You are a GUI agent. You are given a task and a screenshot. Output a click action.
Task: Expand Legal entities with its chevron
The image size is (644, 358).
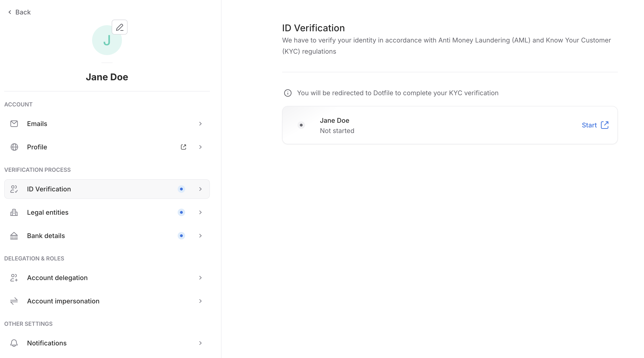[200, 212]
